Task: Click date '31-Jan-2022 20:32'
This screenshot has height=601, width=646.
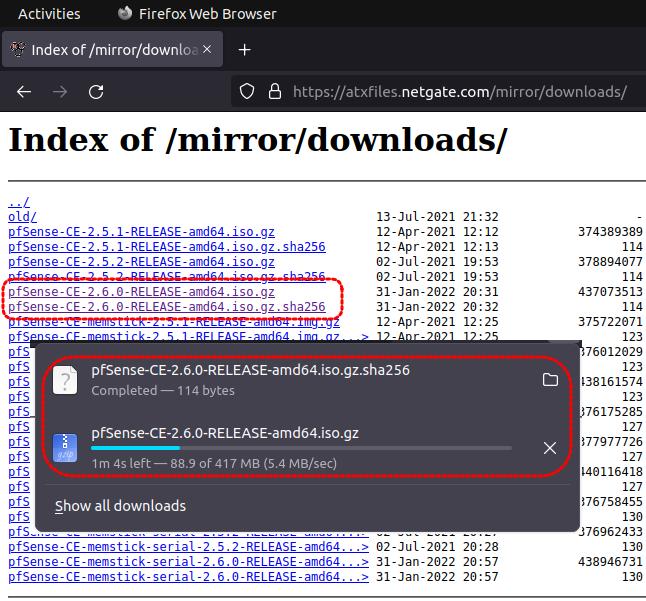Action: coord(437,307)
